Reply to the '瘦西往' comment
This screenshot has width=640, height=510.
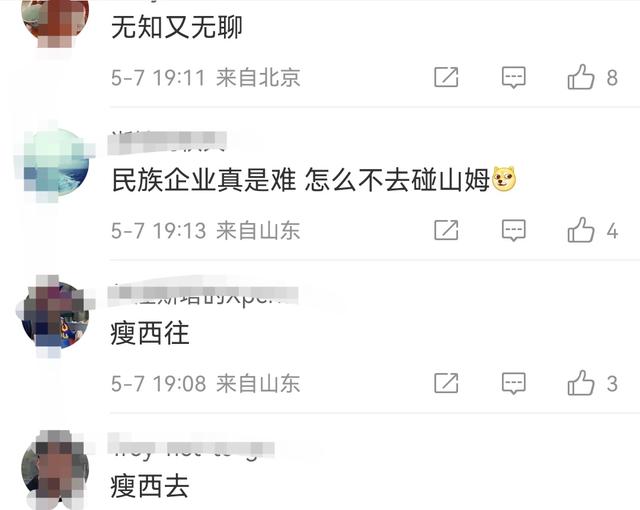pyautogui.click(x=513, y=384)
